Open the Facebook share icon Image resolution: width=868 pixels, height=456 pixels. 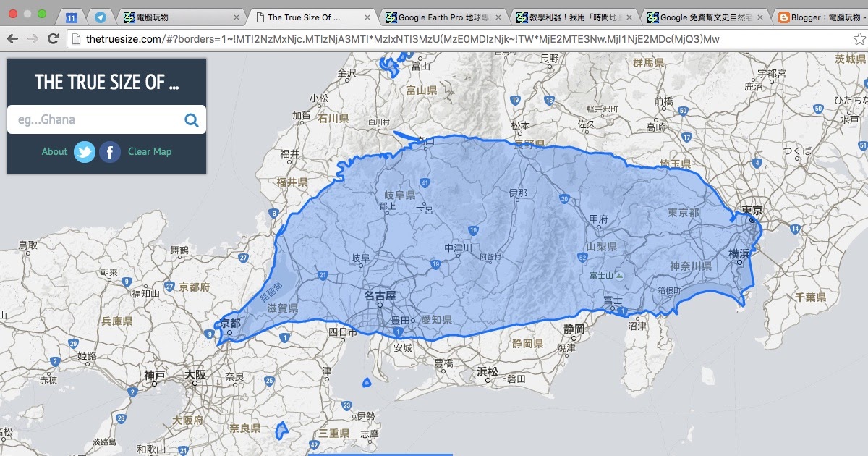[109, 152]
